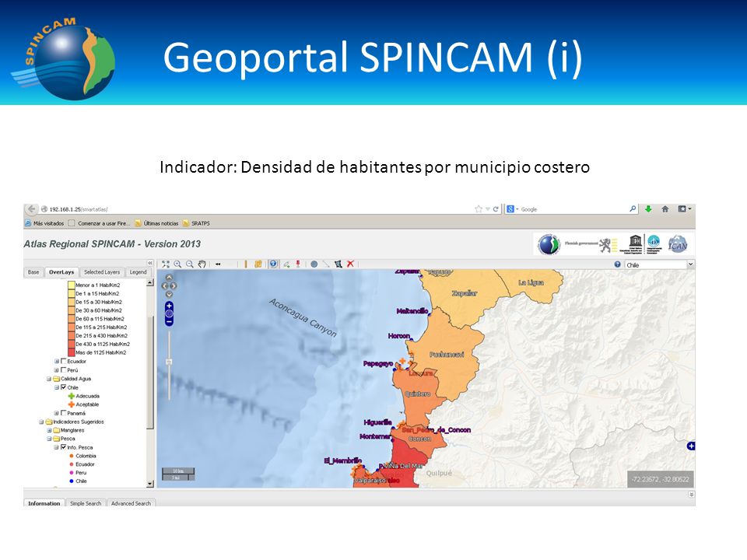Click the red X clear tool
Image resolution: width=747 pixels, height=560 pixels.
[351, 264]
